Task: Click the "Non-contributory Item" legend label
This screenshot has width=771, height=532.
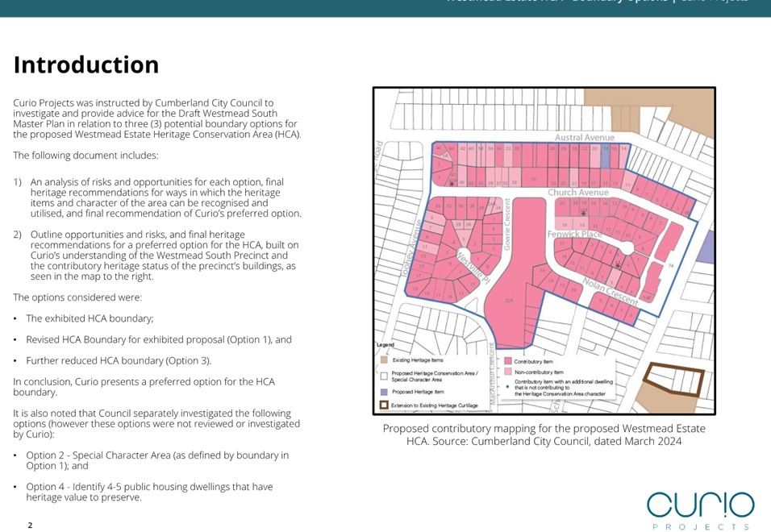Action: pyautogui.click(x=539, y=372)
